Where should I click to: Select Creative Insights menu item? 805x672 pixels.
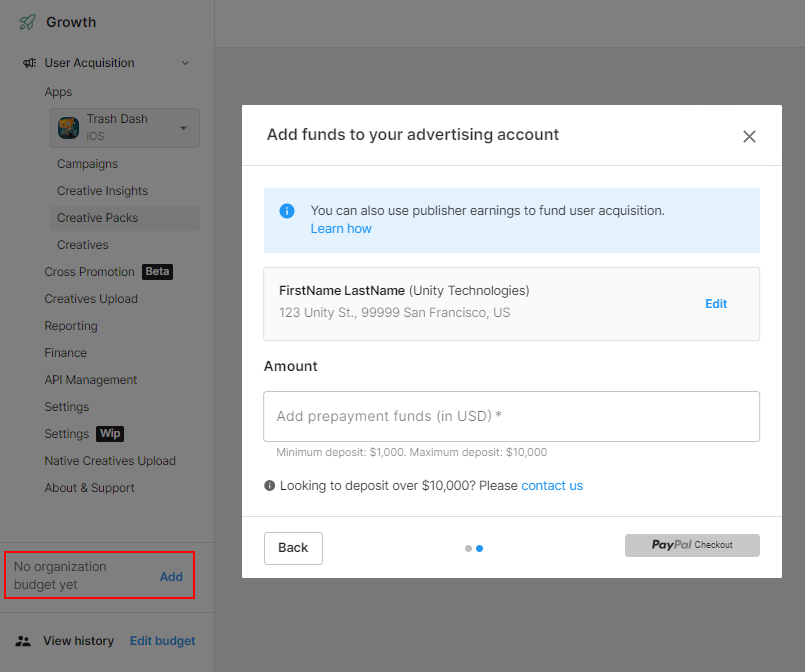point(102,191)
